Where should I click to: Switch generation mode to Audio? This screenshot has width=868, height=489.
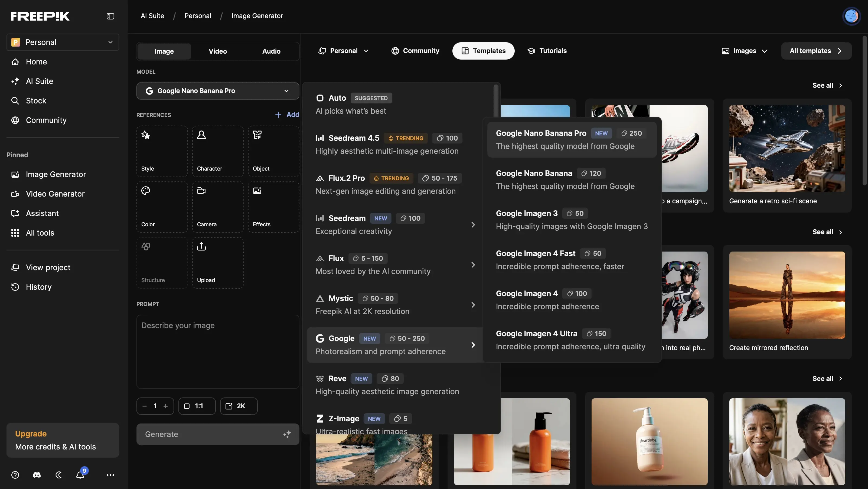coord(271,51)
